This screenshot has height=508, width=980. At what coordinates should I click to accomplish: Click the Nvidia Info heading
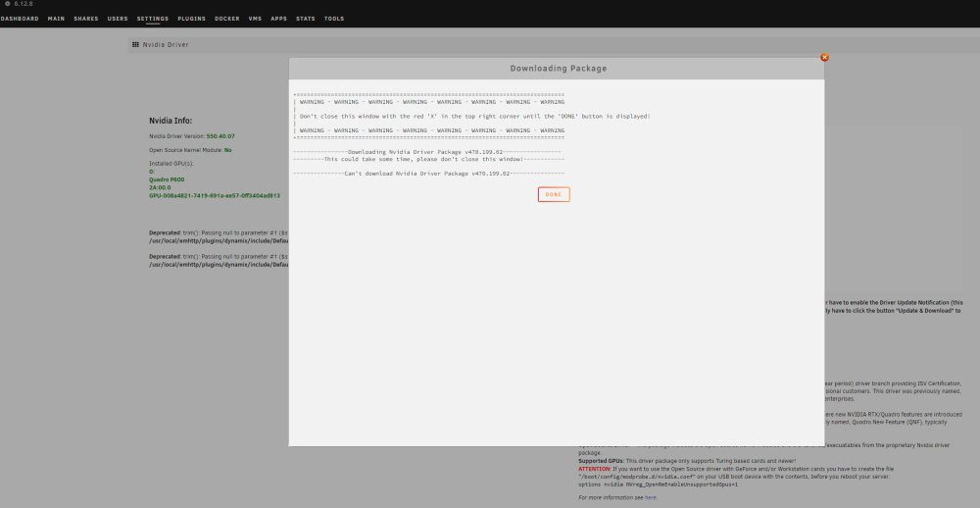pos(171,121)
